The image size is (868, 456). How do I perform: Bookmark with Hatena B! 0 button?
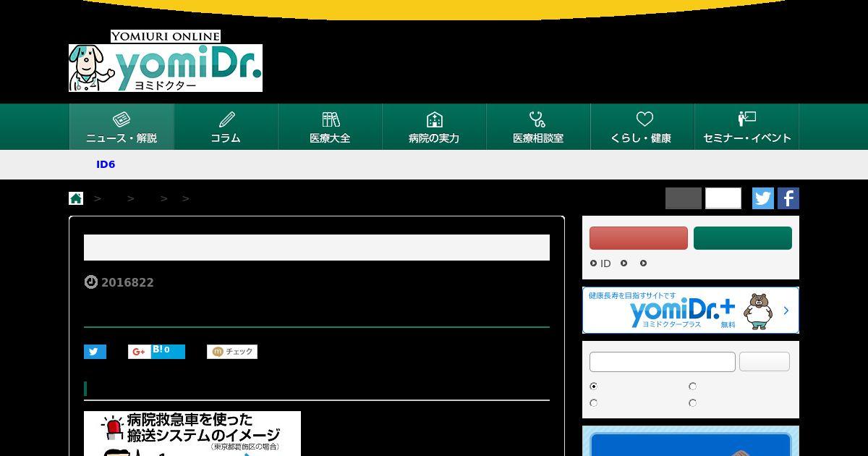[167, 352]
